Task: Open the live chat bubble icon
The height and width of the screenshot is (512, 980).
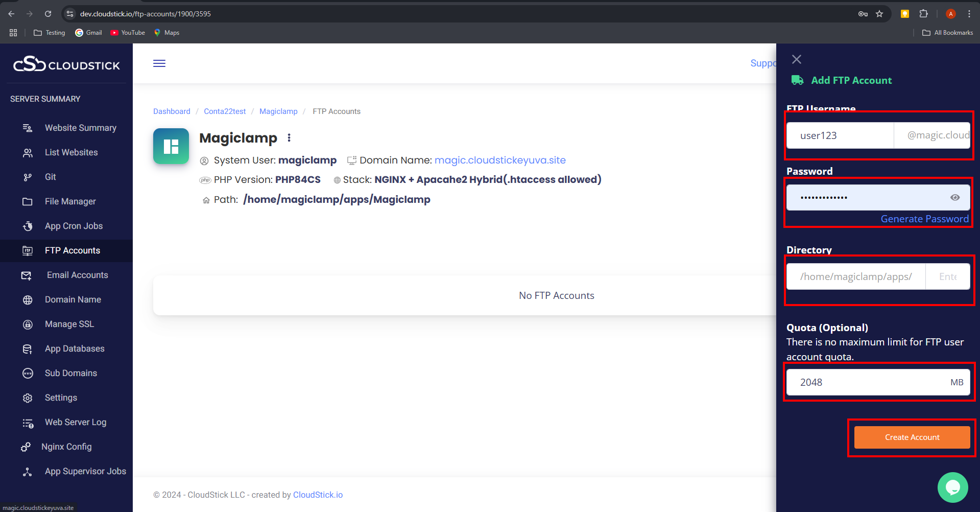Action: point(952,487)
